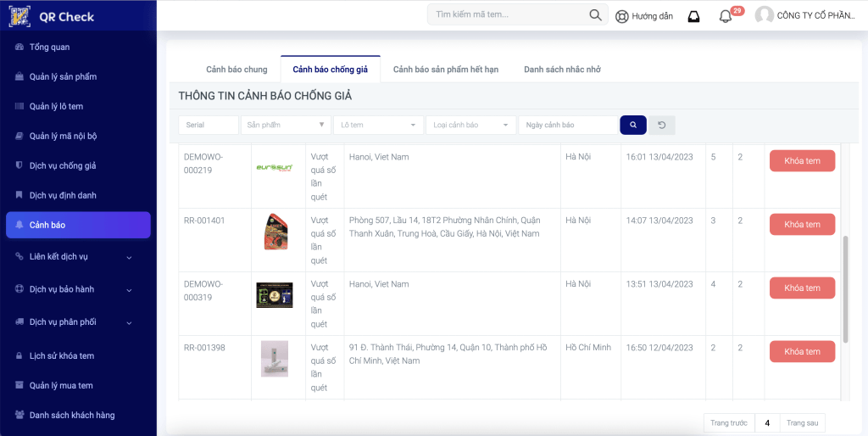The image size is (868, 436).
Task: Click Khóa tem for RR-001398
Action: (802, 352)
